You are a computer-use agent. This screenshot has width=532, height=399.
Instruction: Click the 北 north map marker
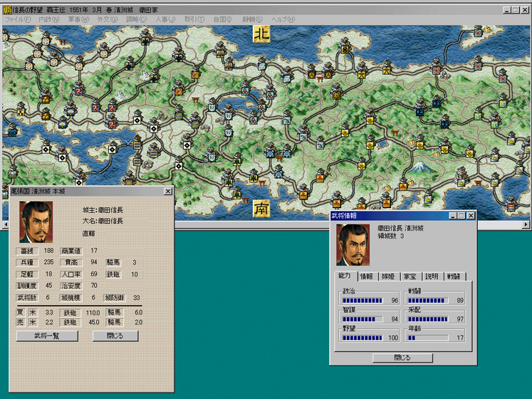click(261, 34)
